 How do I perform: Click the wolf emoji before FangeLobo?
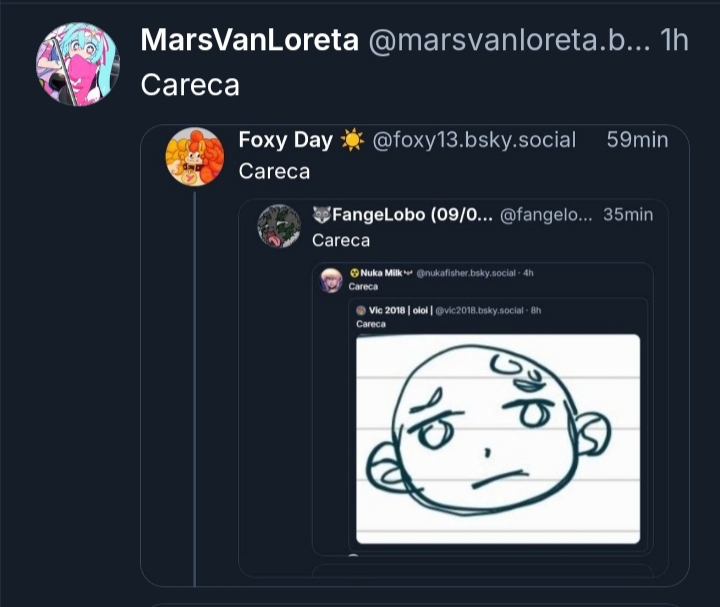(x=321, y=214)
